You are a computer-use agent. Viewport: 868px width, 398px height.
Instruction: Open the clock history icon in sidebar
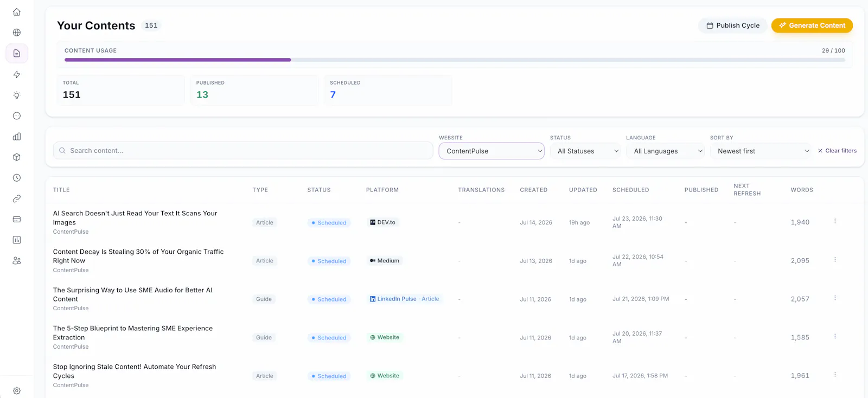(17, 178)
